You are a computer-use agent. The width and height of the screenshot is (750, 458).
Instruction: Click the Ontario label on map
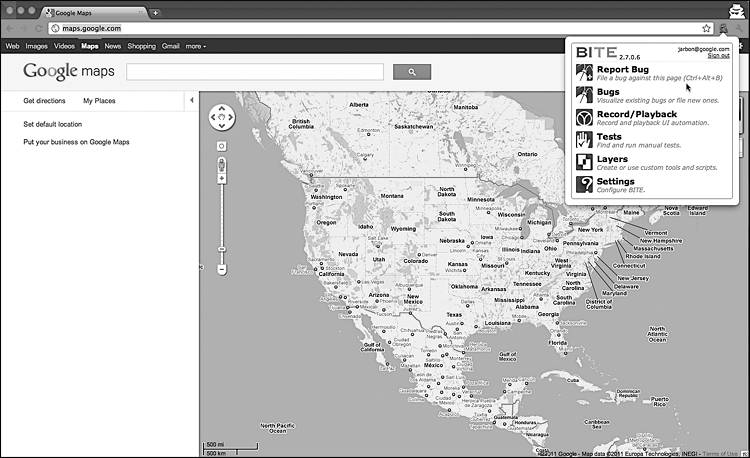(x=527, y=154)
